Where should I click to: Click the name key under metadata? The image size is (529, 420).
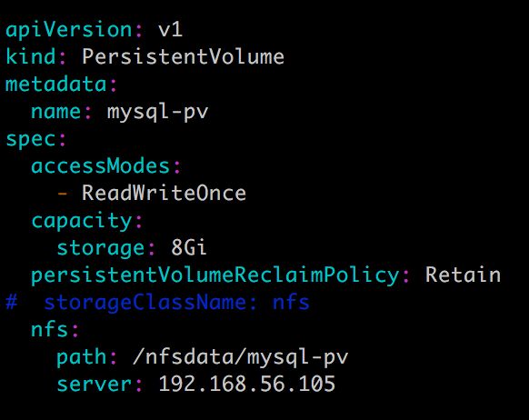click(56, 112)
